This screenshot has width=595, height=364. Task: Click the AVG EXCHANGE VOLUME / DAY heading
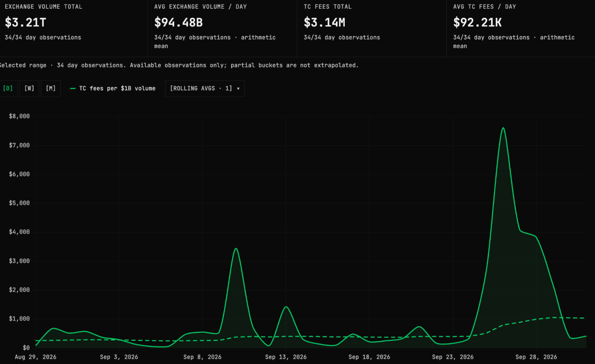tap(201, 7)
